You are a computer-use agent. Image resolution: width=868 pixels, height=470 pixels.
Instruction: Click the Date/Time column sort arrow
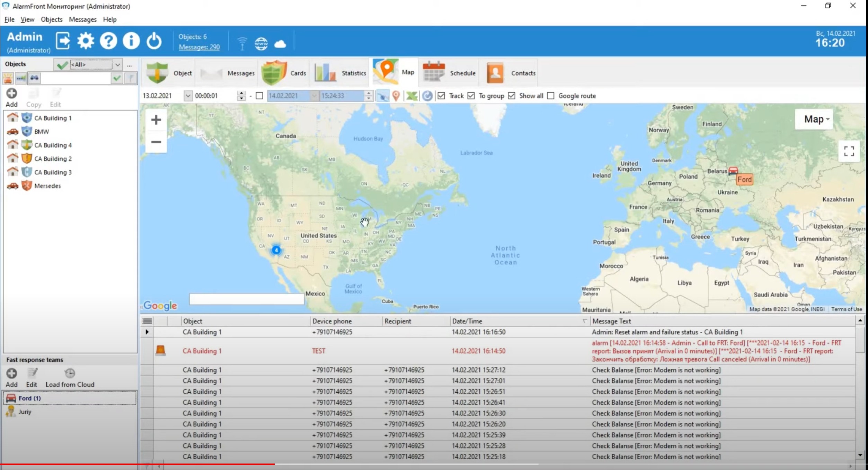585,321
